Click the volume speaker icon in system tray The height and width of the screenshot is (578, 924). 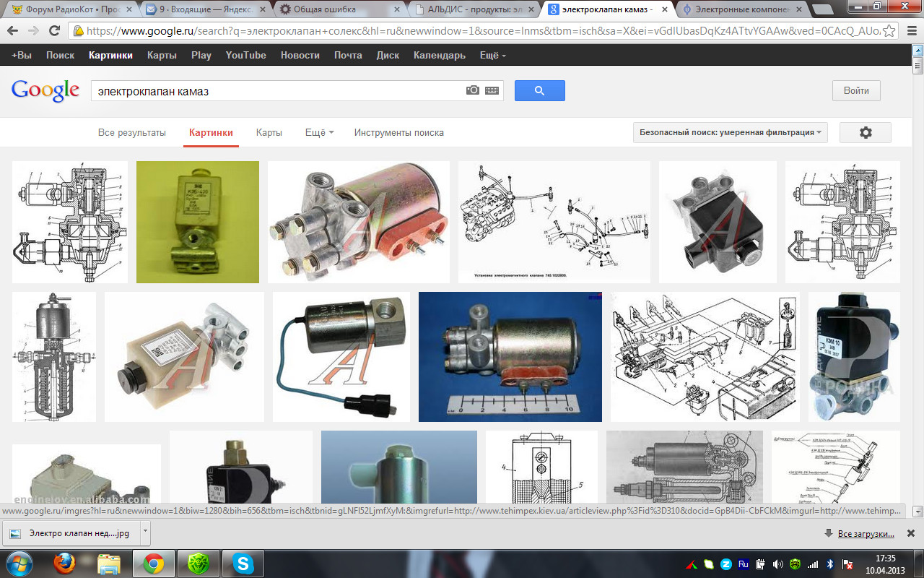[x=777, y=564]
